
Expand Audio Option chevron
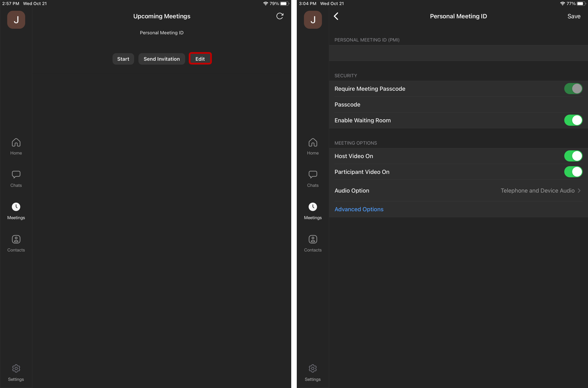(579, 191)
